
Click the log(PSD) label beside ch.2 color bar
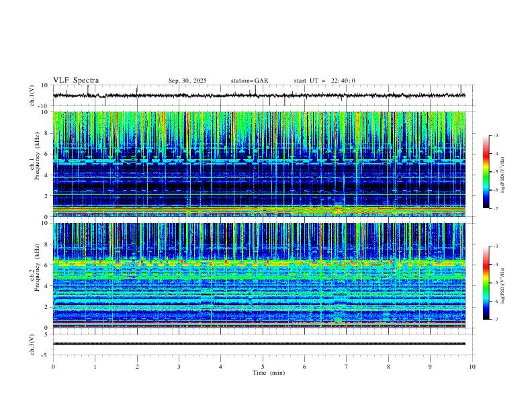coord(502,285)
